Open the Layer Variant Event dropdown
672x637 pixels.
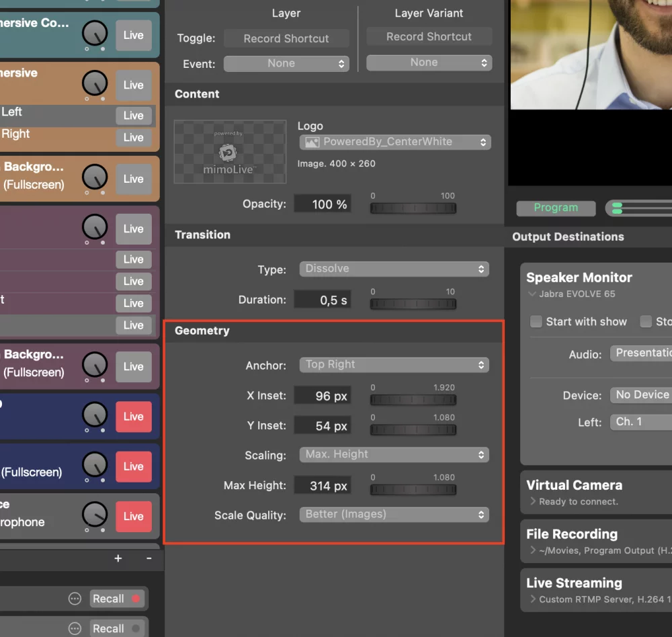pyautogui.click(x=429, y=62)
